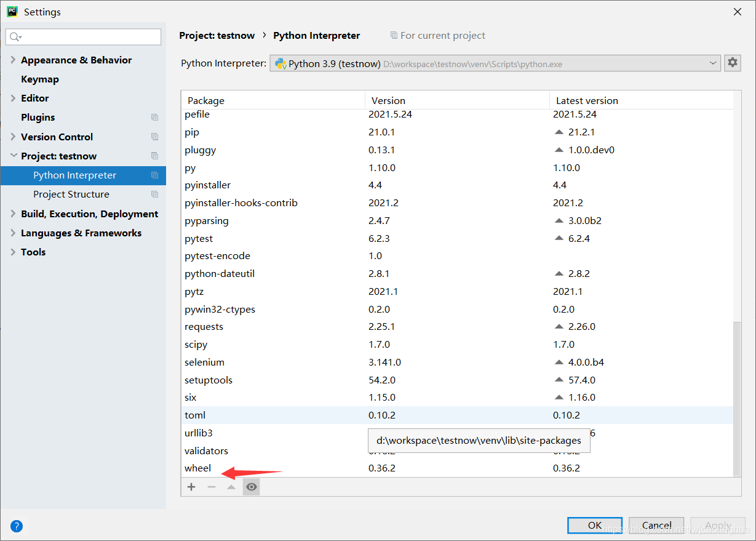Close the Settings dialog window

click(738, 12)
